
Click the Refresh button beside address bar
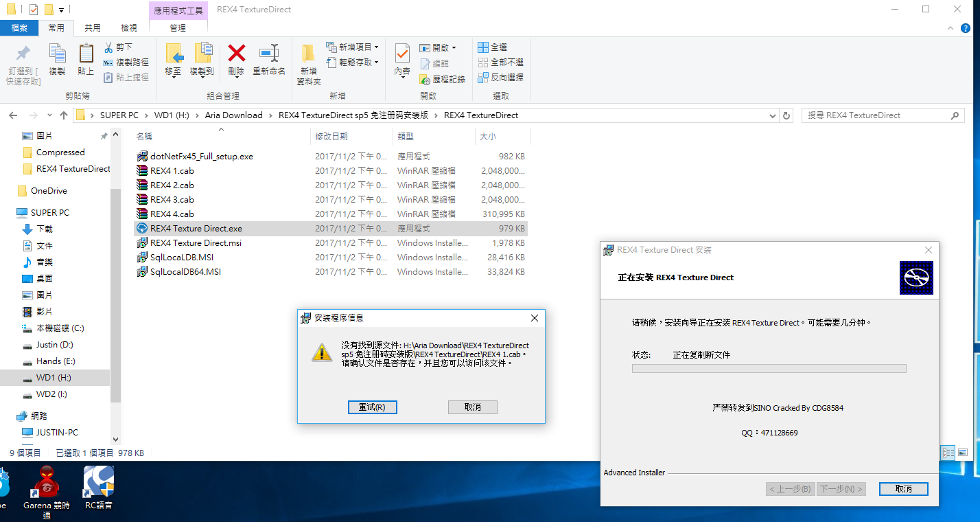786,115
